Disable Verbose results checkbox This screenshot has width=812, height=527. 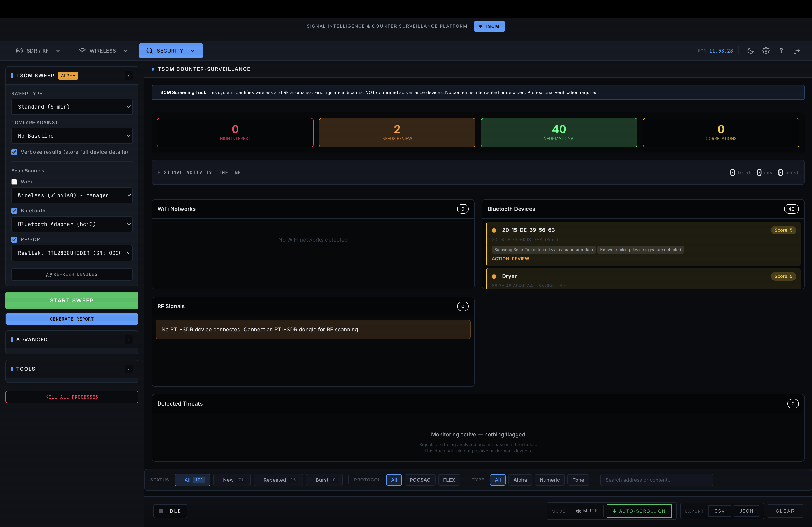coord(14,152)
